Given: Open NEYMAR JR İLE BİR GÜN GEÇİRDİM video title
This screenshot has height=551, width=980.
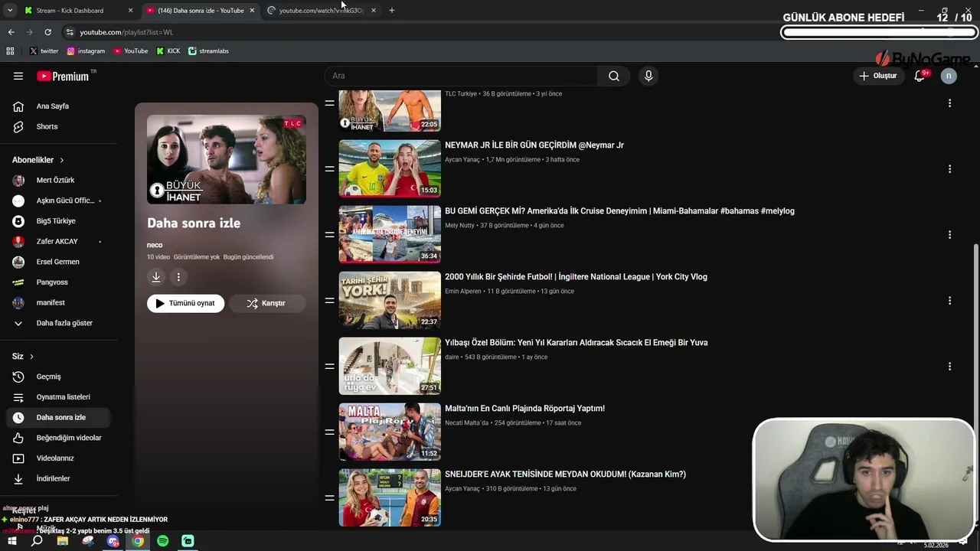Looking at the screenshot, I should tap(534, 145).
